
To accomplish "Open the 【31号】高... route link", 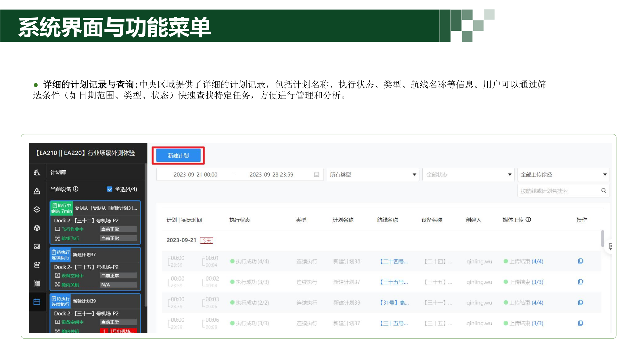I will [394, 303].
